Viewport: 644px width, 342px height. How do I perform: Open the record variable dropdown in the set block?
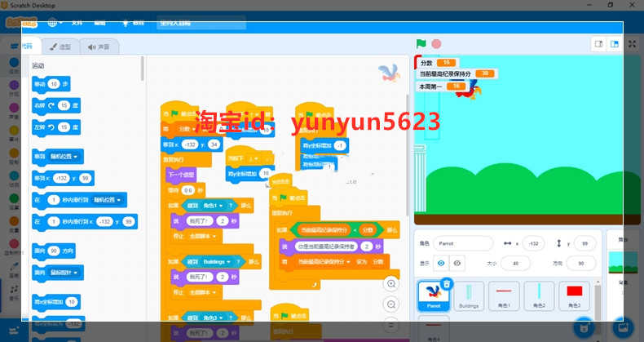[x=324, y=262]
